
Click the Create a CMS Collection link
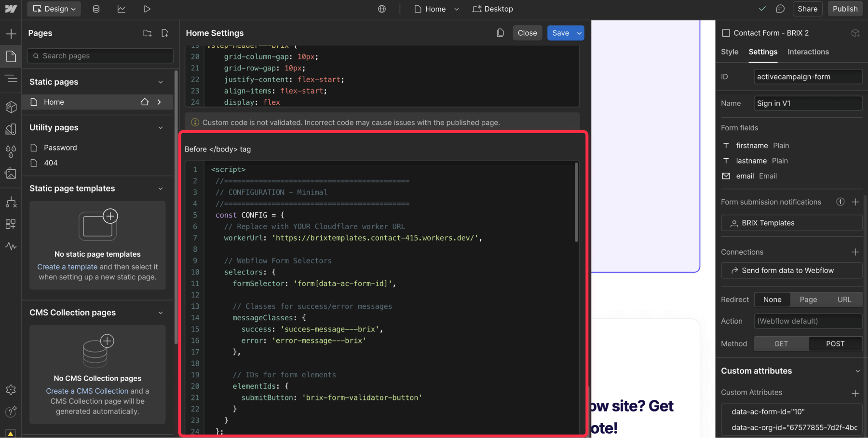(x=87, y=391)
